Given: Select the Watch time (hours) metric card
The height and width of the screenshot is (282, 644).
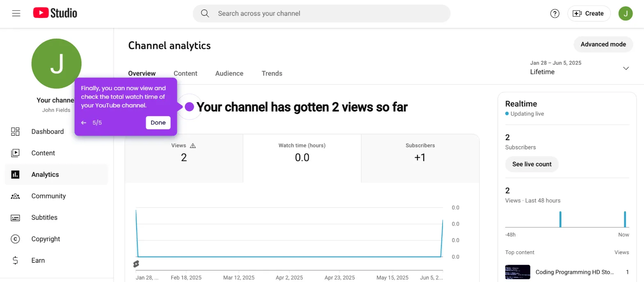Looking at the screenshot, I should [302, 158].
